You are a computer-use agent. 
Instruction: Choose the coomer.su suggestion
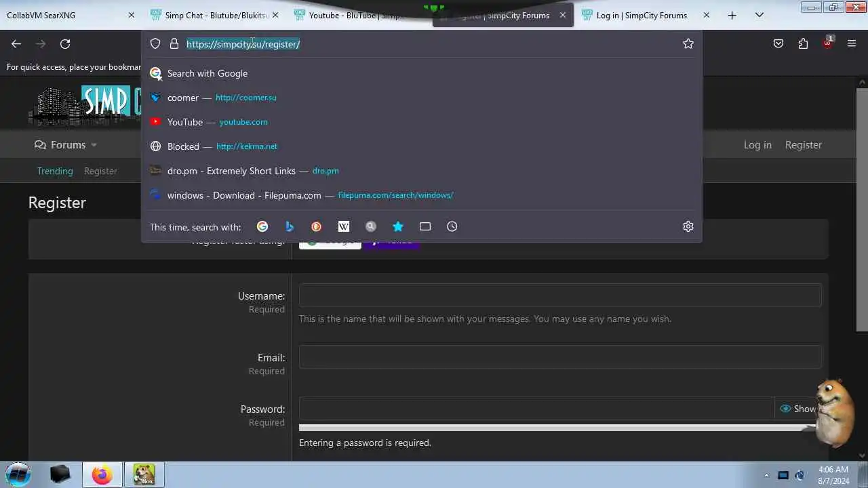(422, 98)
